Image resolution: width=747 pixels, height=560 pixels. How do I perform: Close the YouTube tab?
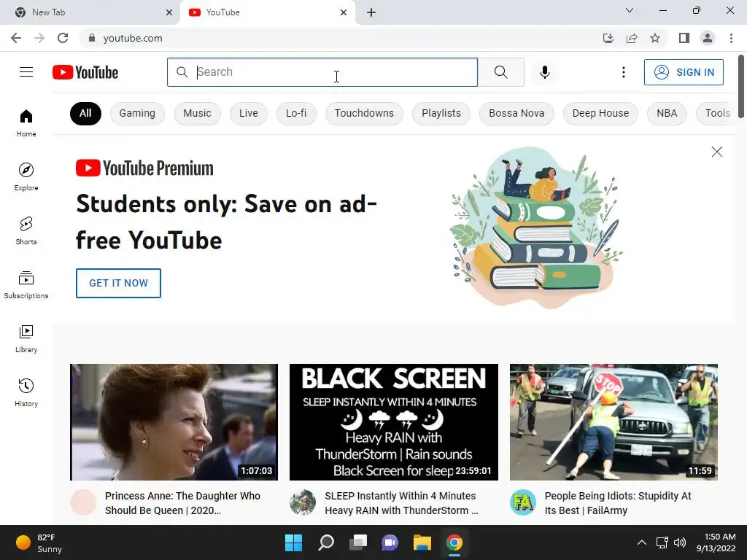pos(344,12)
